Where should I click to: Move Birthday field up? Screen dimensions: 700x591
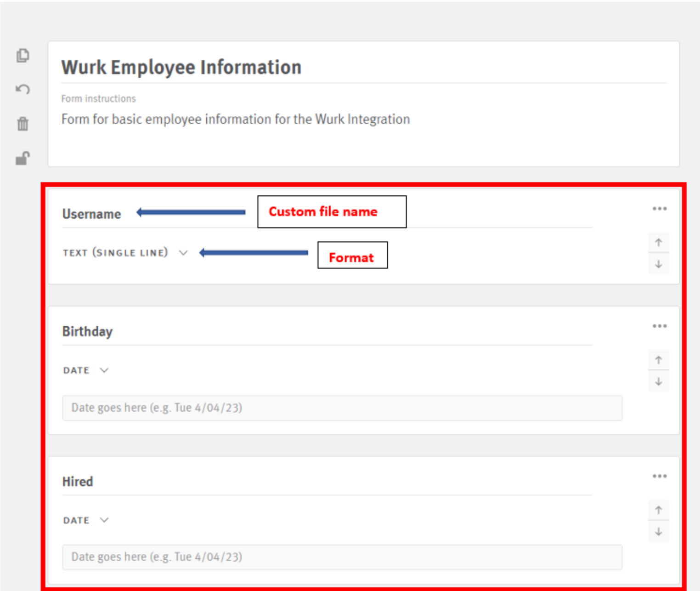point(658,360)
